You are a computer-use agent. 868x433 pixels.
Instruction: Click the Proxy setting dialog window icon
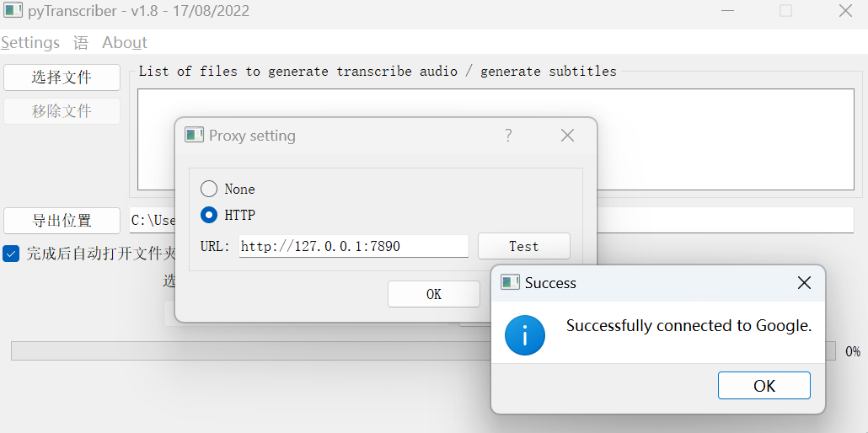(195, 135)
